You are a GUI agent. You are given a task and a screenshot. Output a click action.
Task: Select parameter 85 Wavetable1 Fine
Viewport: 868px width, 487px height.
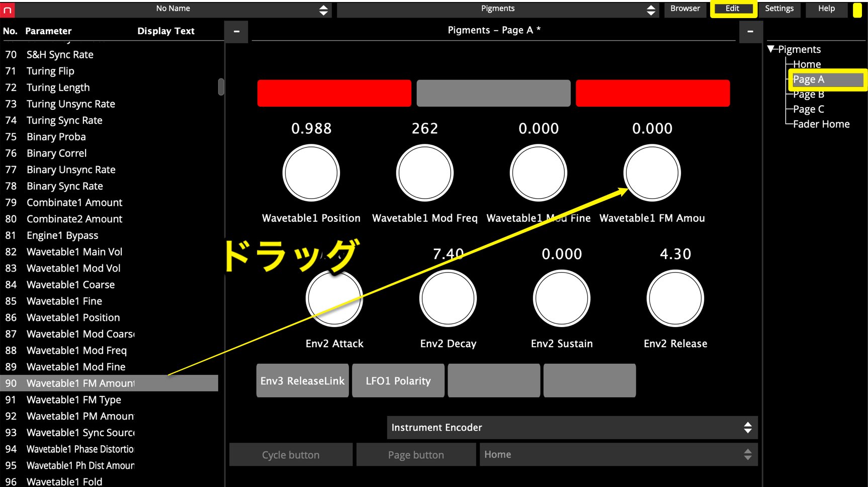pos(109,301)
